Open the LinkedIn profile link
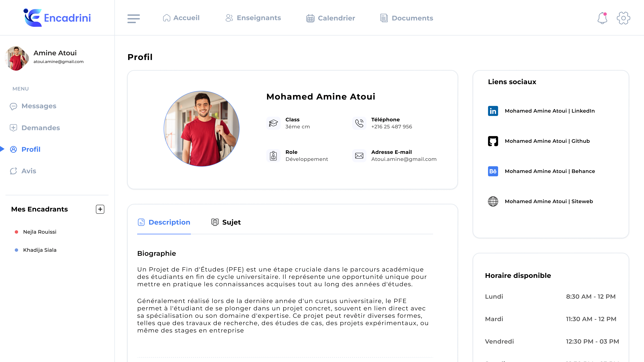The image size is (644, 362). pyautogui.click(x=550, y=111)
